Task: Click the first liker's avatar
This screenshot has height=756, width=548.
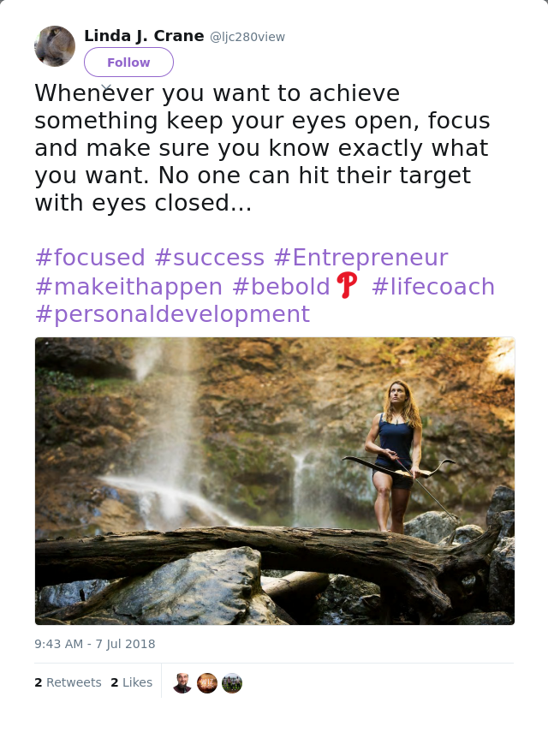Action: coord(182,683)
